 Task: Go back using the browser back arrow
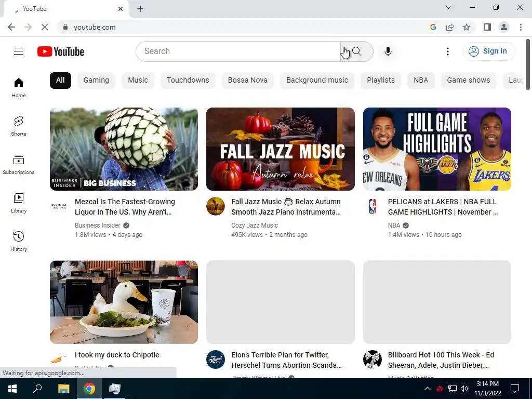[x=11, y=27]
